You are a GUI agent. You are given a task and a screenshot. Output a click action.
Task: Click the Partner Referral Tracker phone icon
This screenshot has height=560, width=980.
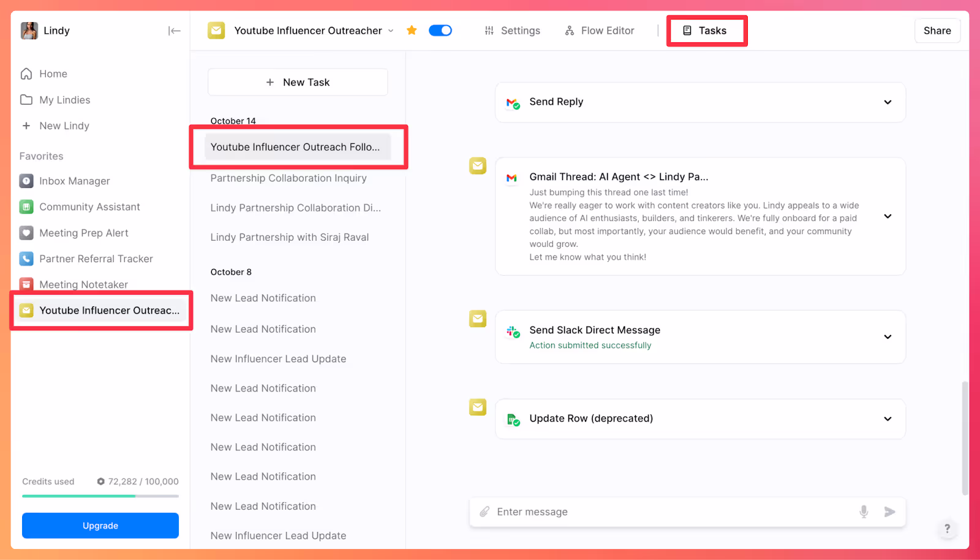point(26,259)
